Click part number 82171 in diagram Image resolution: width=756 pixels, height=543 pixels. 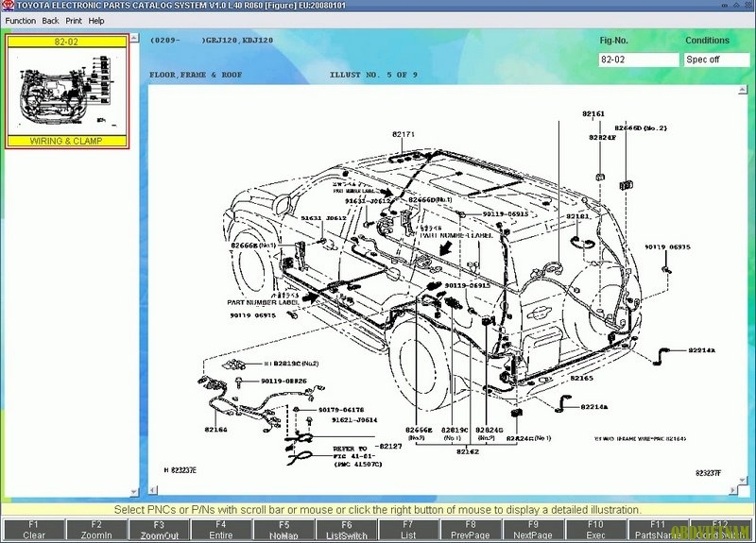(404, 134)
